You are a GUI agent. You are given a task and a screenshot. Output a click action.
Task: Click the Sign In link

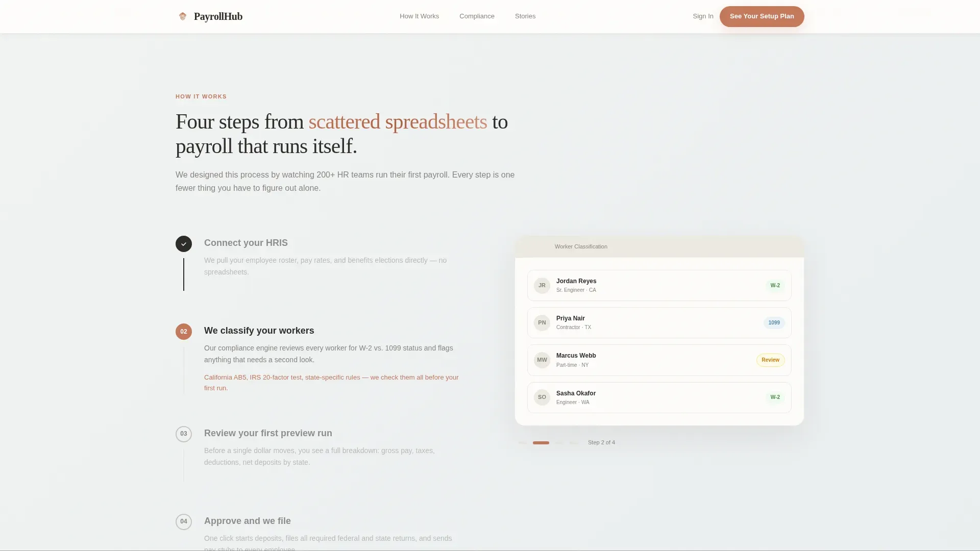(703, 16)
